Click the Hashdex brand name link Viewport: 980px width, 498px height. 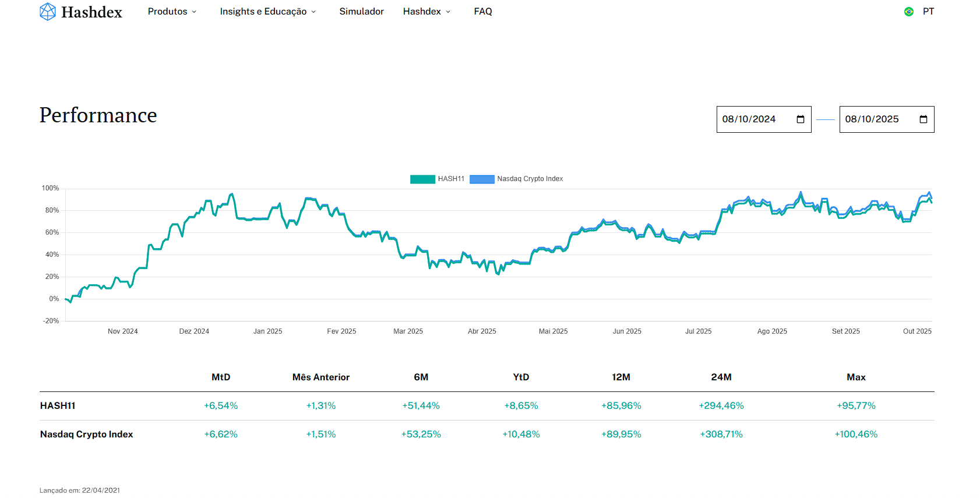coord(91,12)
